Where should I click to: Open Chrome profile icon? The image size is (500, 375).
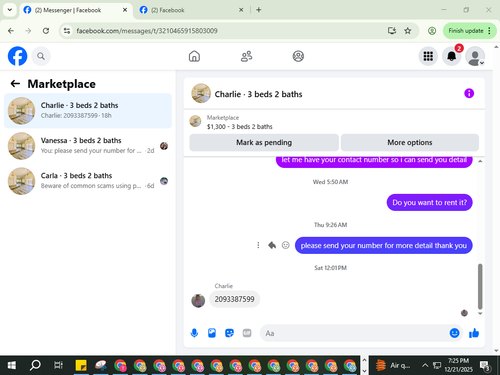click(432, 31)
